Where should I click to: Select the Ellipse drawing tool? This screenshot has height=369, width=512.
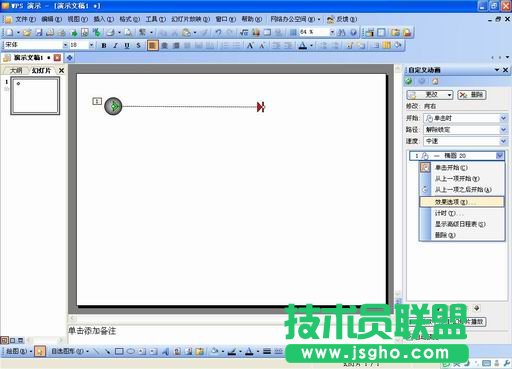click(x=131, y=351)
